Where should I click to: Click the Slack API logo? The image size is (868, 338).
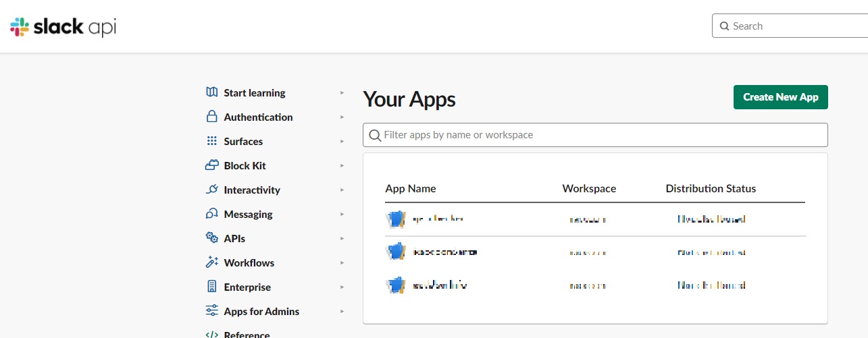64,27
